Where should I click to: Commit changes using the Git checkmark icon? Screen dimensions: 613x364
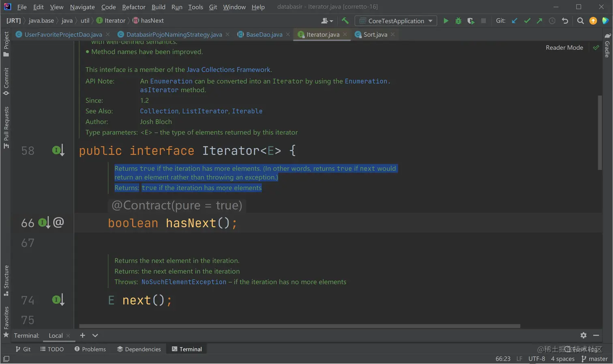(x=527, y=21)
